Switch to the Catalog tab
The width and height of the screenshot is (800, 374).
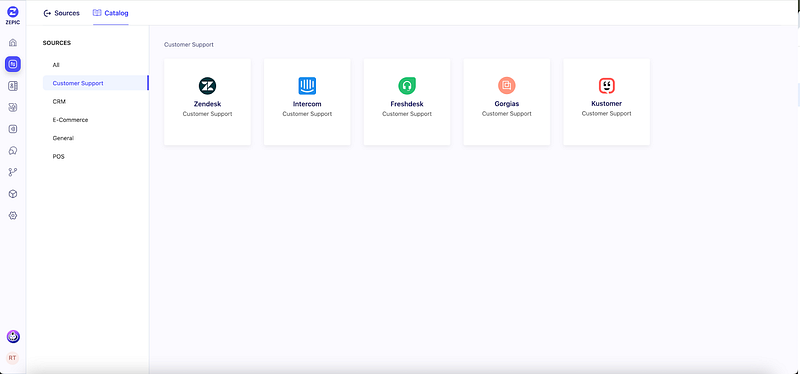point(111,13)
